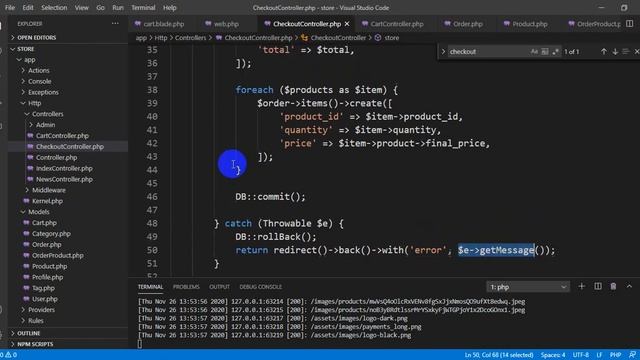
Task: Close the CheckoutController.php tab
Action: coord(347,24)
